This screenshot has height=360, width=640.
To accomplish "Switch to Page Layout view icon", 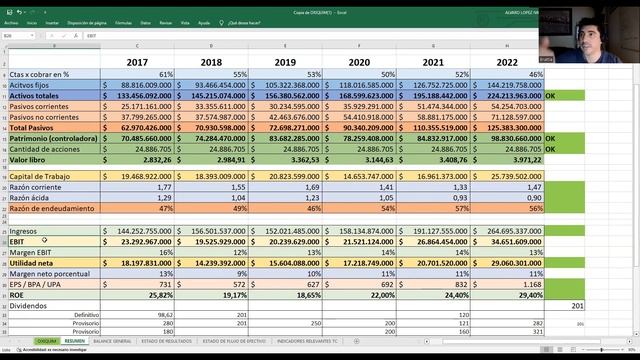I will [560, 350].
